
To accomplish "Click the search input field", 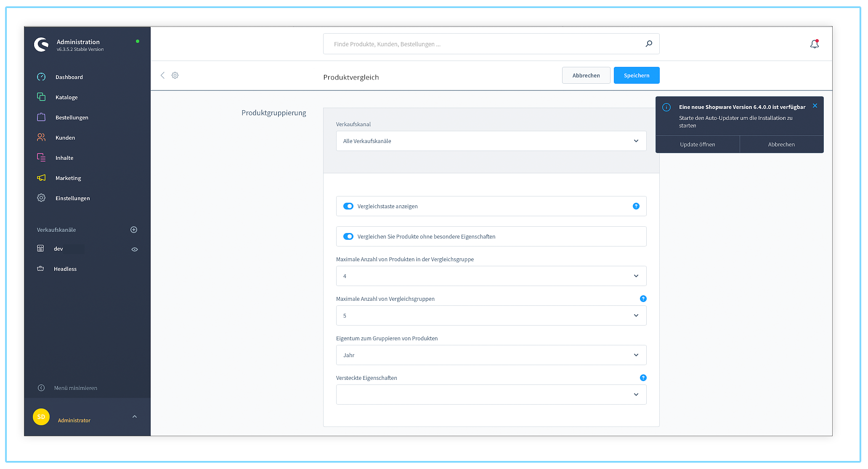I will click(x=492, y=44).
